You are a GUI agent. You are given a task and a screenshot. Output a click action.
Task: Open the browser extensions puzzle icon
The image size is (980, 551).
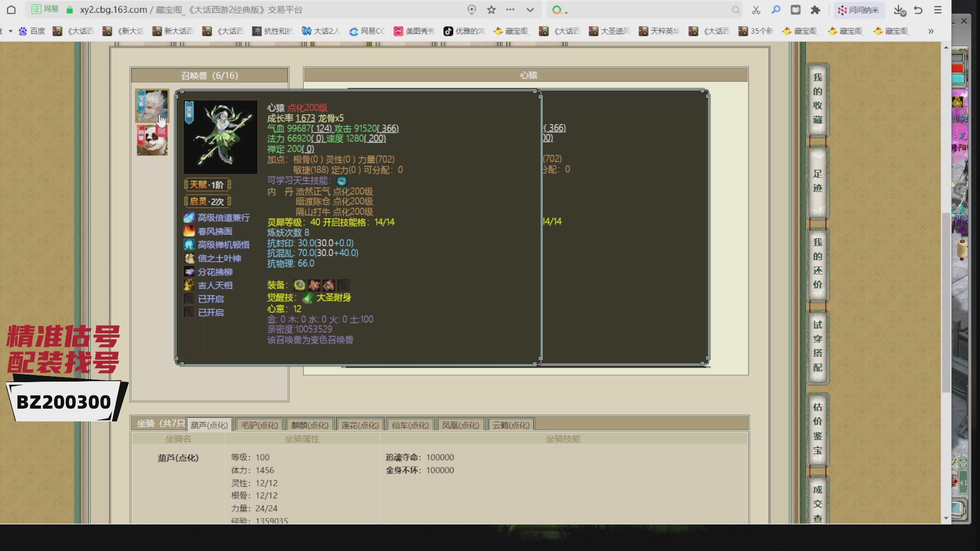pyautogui.click(x=815, y=10)
